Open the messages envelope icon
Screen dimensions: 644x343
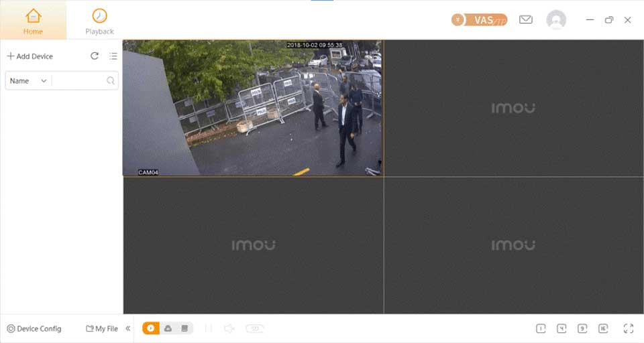click(526, 20)
